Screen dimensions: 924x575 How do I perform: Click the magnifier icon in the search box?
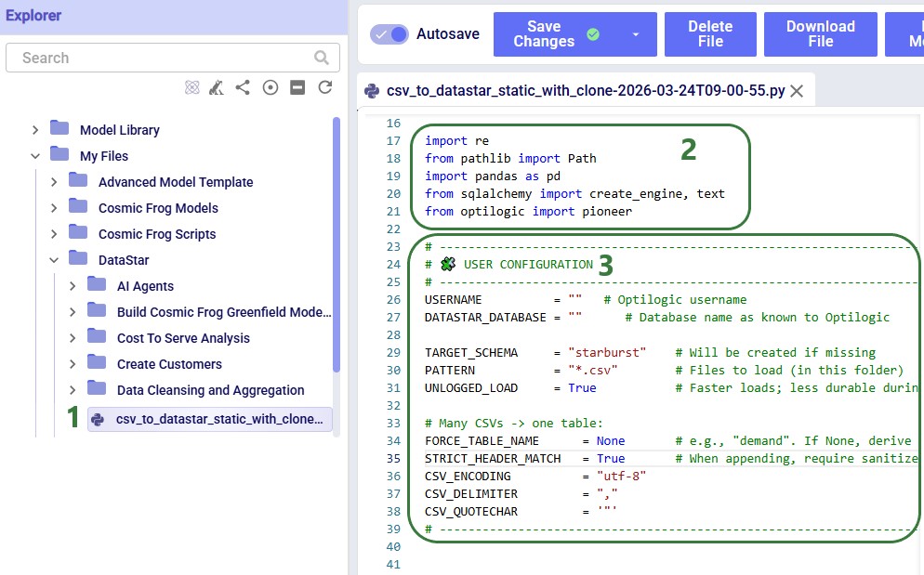coord(321,58)
